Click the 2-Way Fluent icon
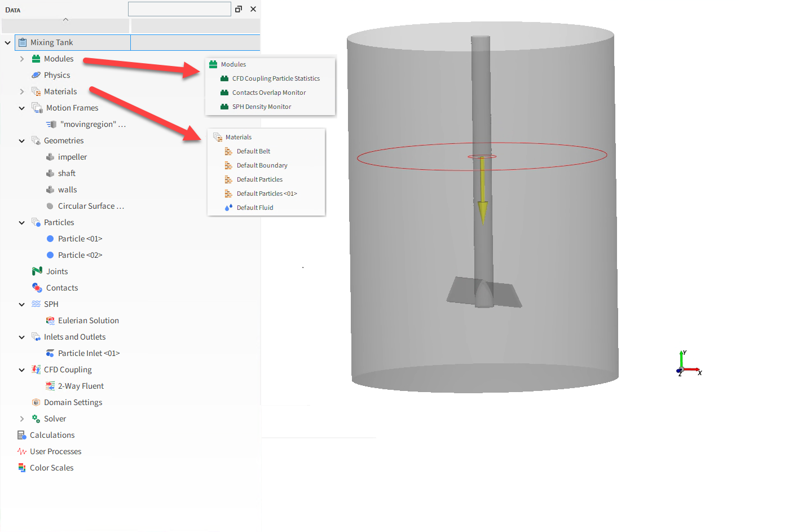The image size is (789, 532). (50, 386)
